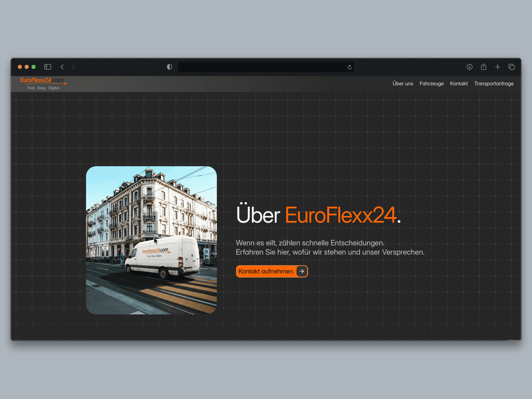Click the green fullscreen traffic light button
532x399 pixels.
[x=34, y=67]
